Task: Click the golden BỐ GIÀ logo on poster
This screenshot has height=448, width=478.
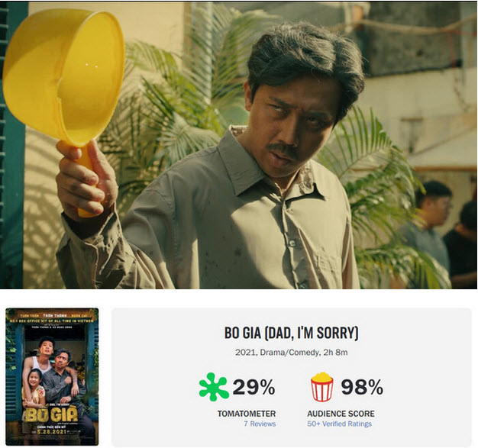Action: point(51,415)
